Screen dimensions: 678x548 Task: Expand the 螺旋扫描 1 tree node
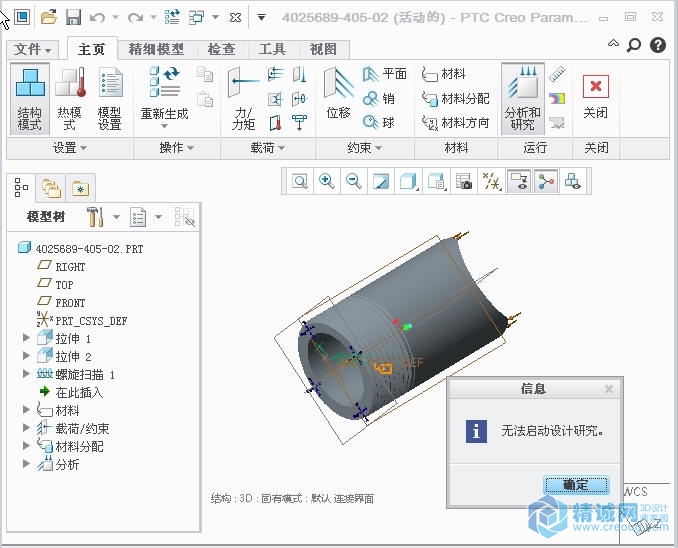pyautogui.click(x=26, y=373)
